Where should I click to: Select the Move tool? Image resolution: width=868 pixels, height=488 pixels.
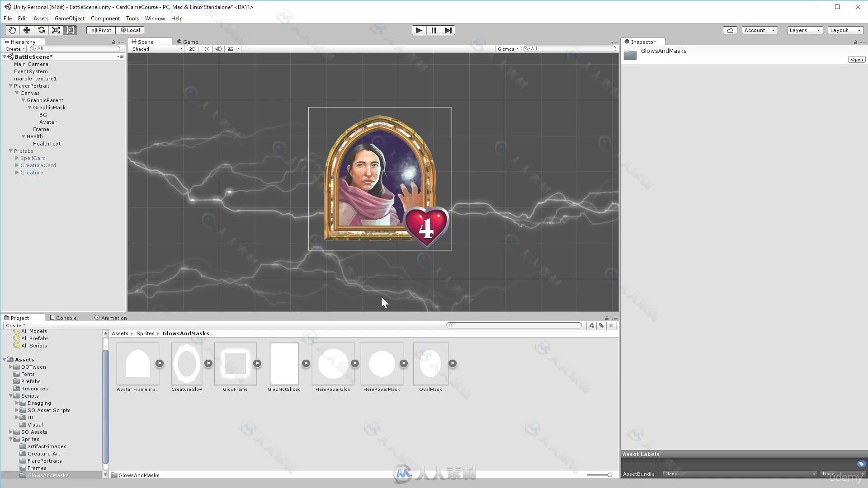click(x=27, y=30)
